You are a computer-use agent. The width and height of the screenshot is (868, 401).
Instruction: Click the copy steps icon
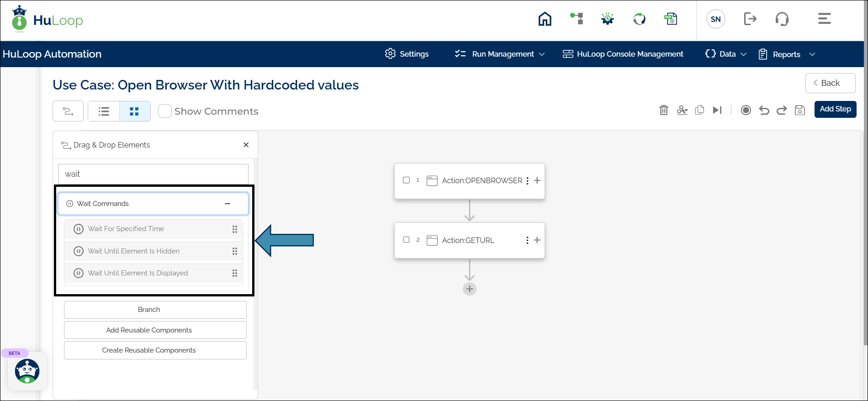pyautogui.click(x=699, y=110)
